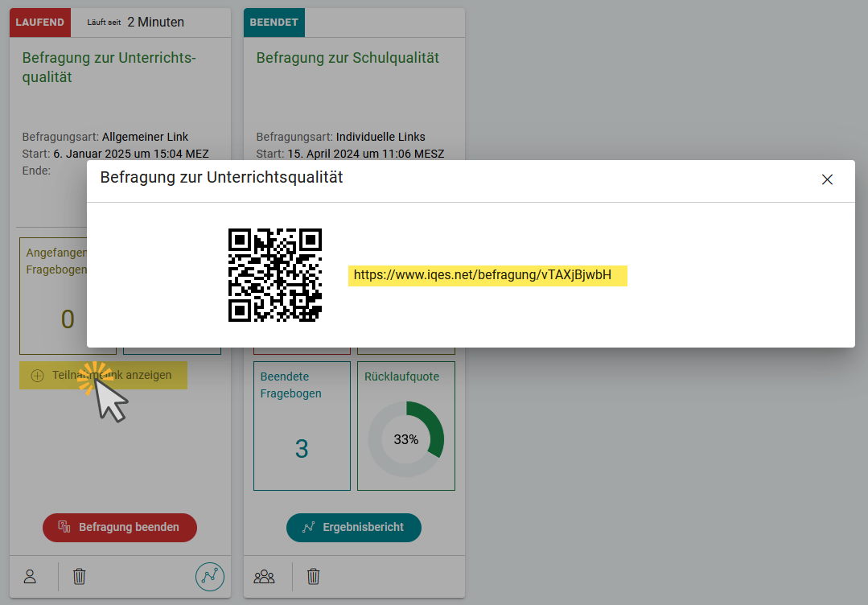Click the Teilnahmelink anzeigen button
The width and height of the screenshot is (868, 605).
[104, 375]
